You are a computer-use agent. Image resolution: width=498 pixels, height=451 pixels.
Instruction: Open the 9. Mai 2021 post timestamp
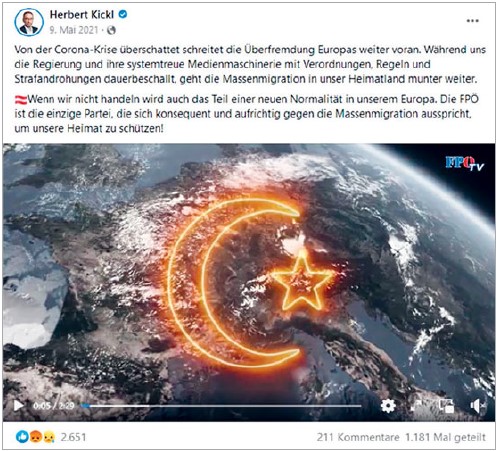click(74, 30)
